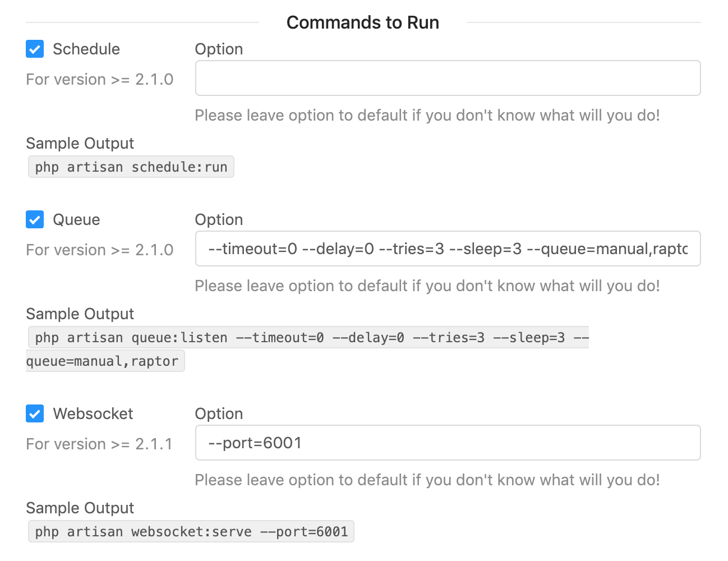Click the Commands to Run heading

[362, 22]
